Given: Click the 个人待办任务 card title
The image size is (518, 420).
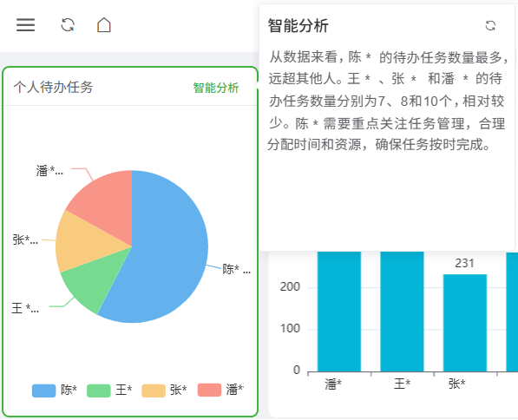Looking at the screenshot, I should tap(53, 88).
